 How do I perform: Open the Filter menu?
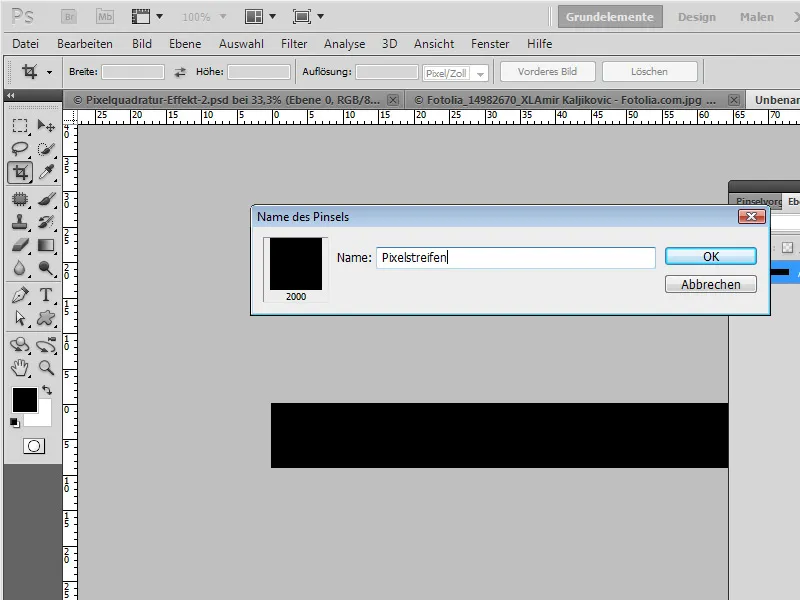(x=294, y=44)
